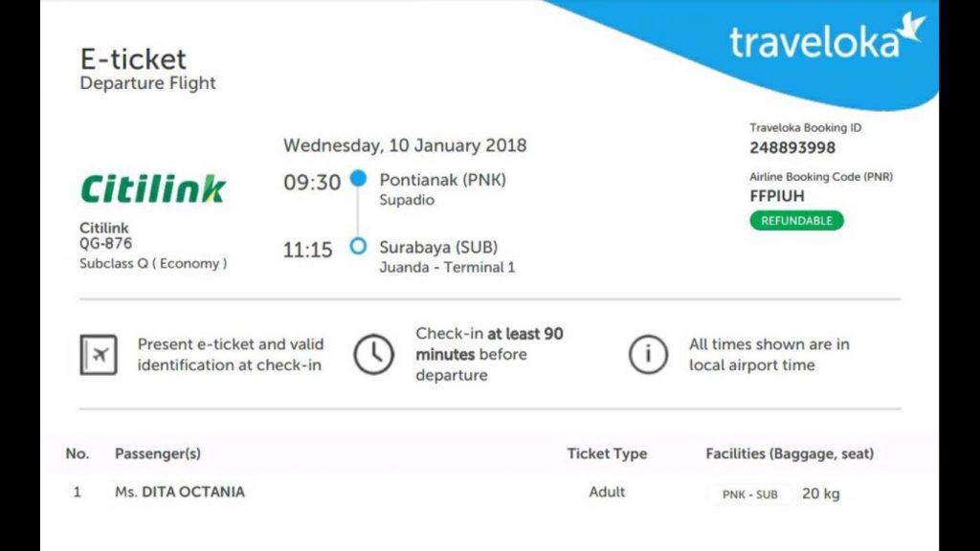Click the airplane e-ticket icon
The image size is (980, 551).
point(99,355)
